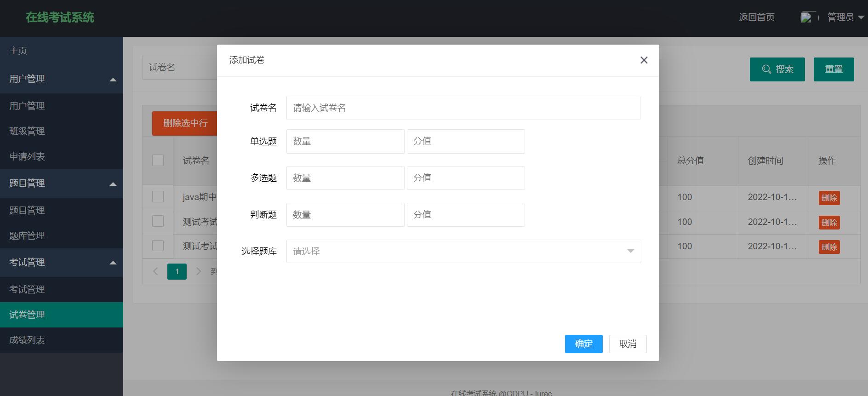
Task: Click 删除选中行 button
Action: pyautogui.click(x=185, y=123)
